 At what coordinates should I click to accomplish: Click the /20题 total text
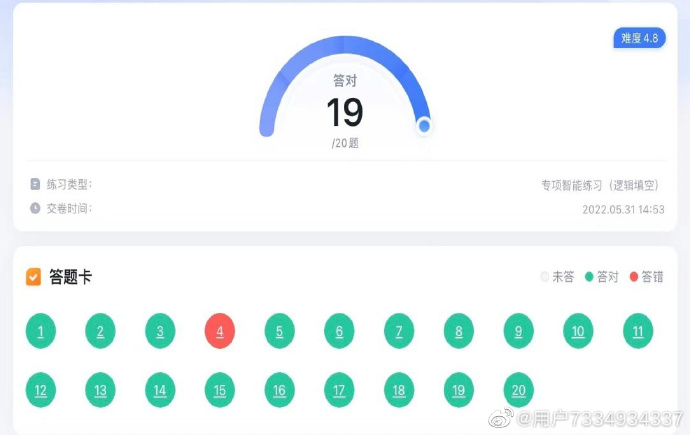pyautogui.click(x=345, y=143)
